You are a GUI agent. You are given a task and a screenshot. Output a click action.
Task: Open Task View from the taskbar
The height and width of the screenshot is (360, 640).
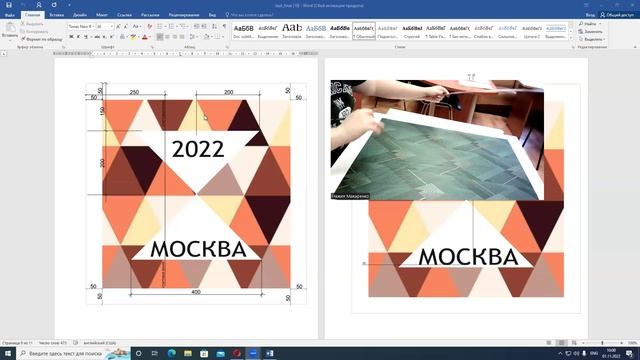(155, 353)
